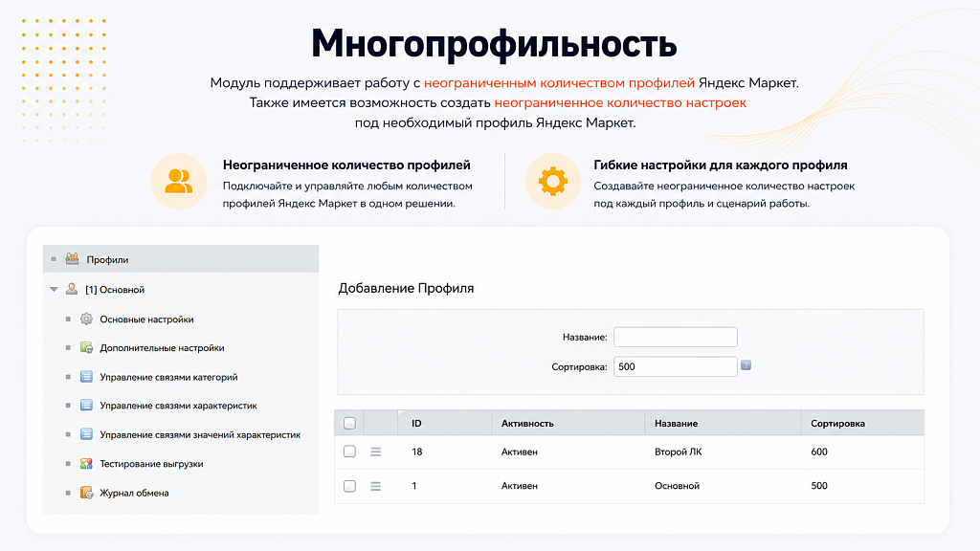
Task: Click the ID cell 18
Action: (x=417, y=452)
